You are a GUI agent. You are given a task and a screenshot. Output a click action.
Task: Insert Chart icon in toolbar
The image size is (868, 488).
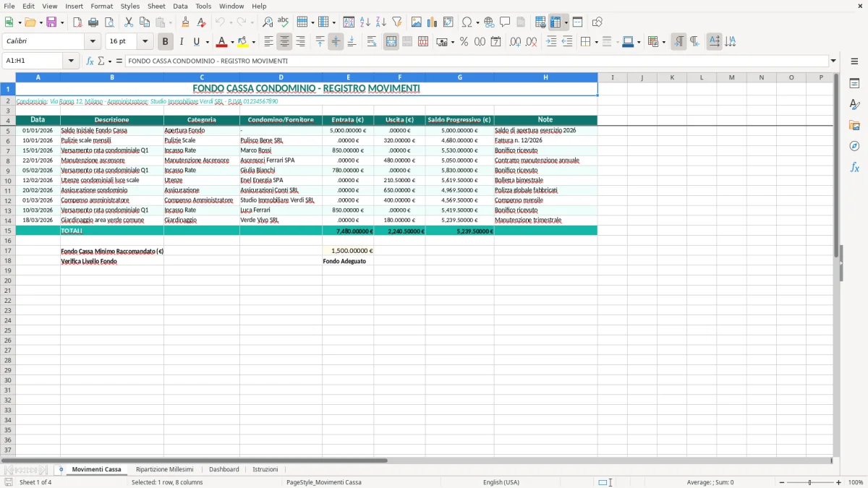tap(433, 22)
